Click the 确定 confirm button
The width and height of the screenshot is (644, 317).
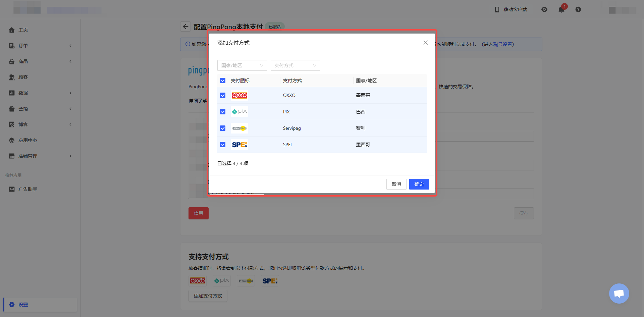[x=419, y=184]
